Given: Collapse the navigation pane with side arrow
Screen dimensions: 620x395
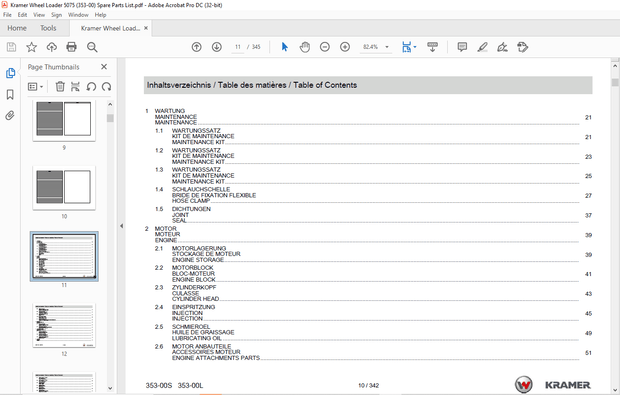Looking at the screenshot, I should pyautogui.click(x=121, y=226).
